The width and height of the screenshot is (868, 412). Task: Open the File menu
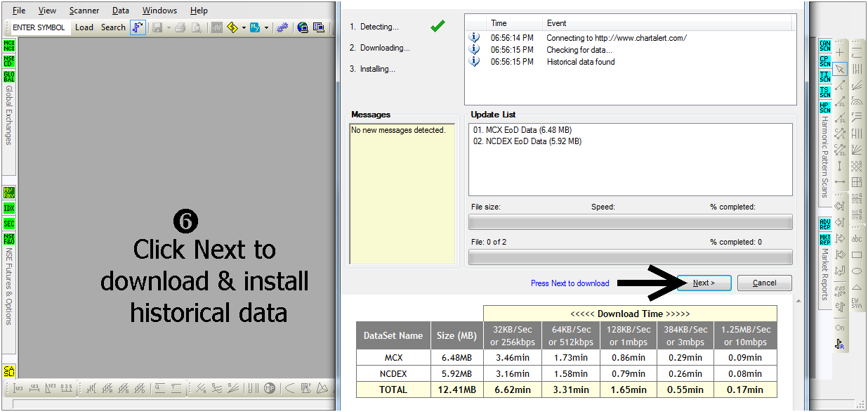(19, 11)
